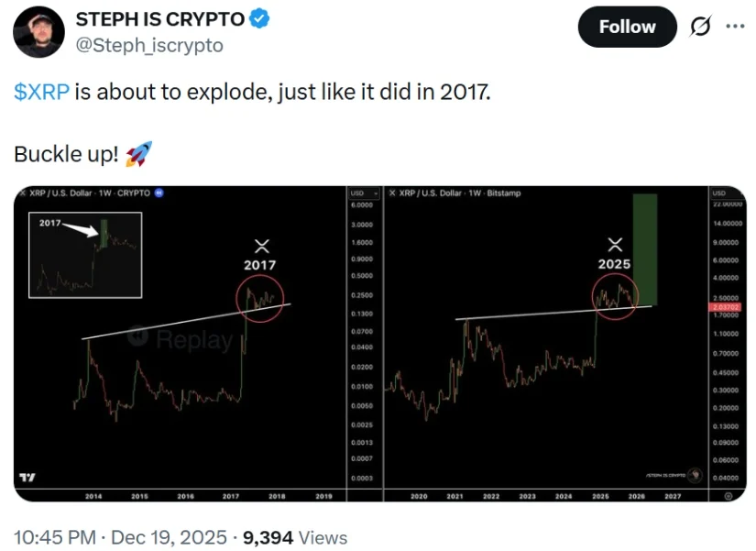Follow STEPH IS CRYPTO
756x551 pixels.
pyautogui.click(x=627, y=27)
